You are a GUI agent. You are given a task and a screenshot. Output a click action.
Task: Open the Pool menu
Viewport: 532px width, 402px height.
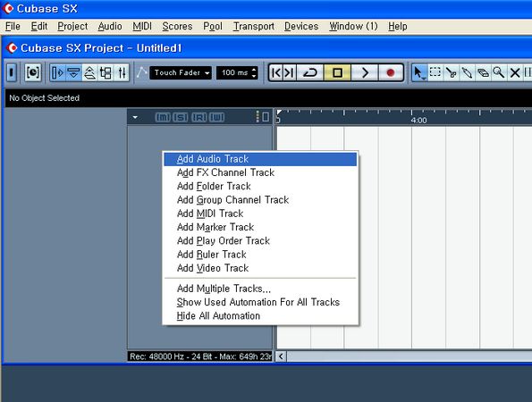coord(213,27)
